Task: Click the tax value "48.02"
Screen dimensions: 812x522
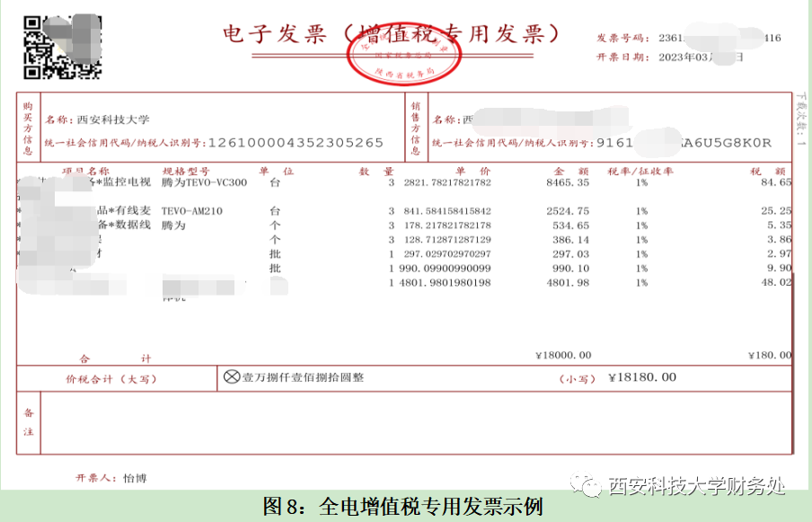Action: coord(776,283)
